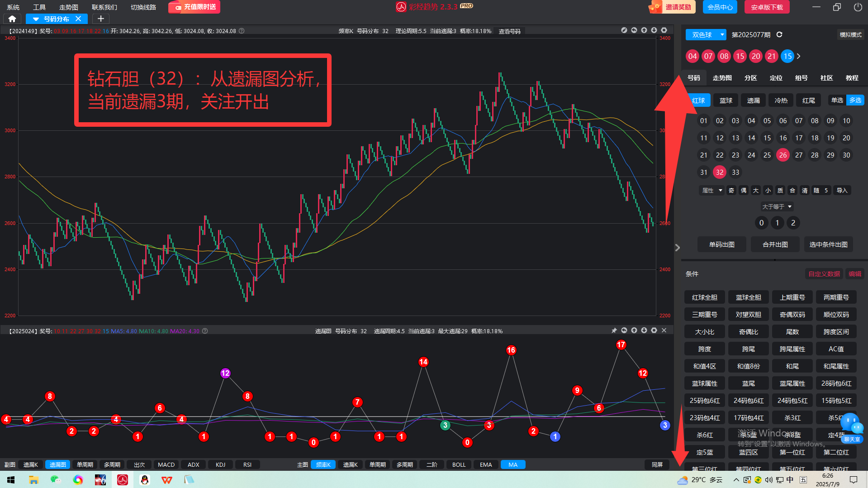
Task: Toggle the 奇 odd filter
Action: [x=731, y=190]
